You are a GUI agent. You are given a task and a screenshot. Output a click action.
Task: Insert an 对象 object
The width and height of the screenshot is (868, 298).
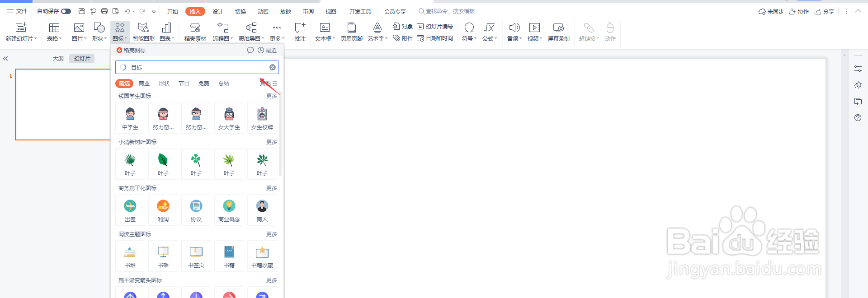[x=403, y=27]
